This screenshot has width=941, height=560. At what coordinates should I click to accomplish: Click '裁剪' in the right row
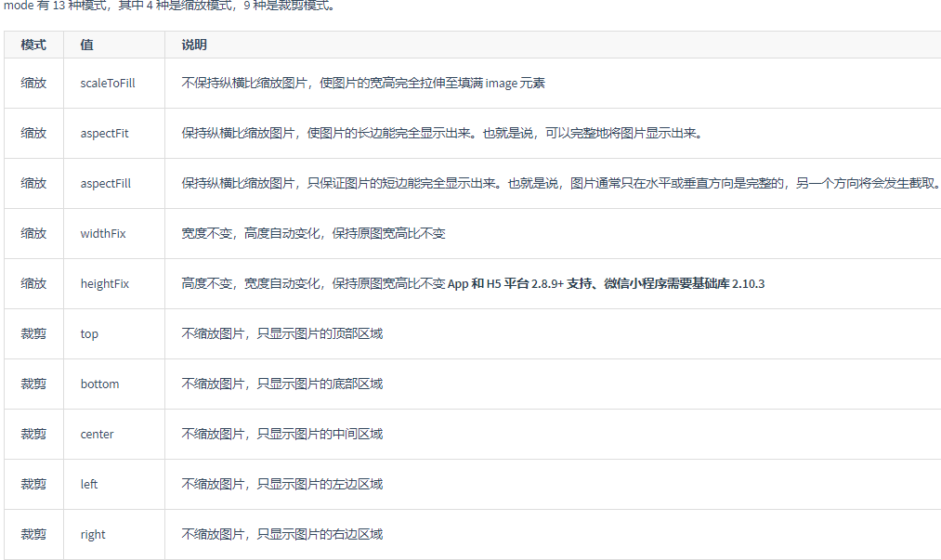[33, 534]
